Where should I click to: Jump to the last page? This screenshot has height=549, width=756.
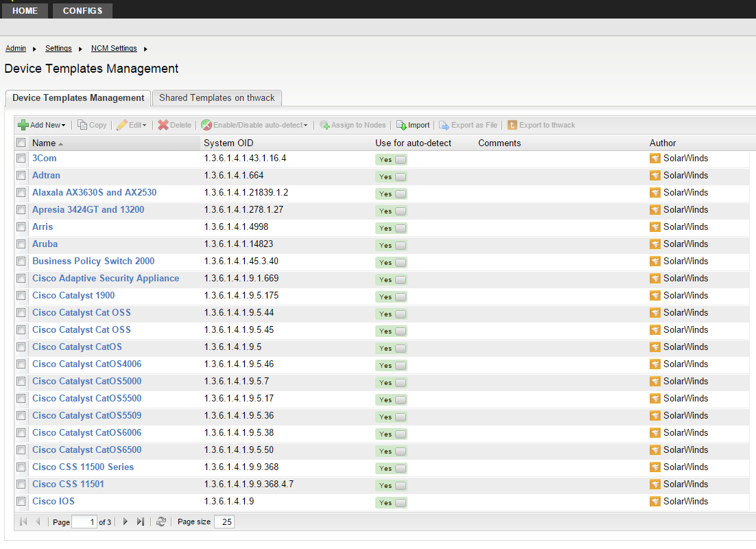tap(141, 522)
